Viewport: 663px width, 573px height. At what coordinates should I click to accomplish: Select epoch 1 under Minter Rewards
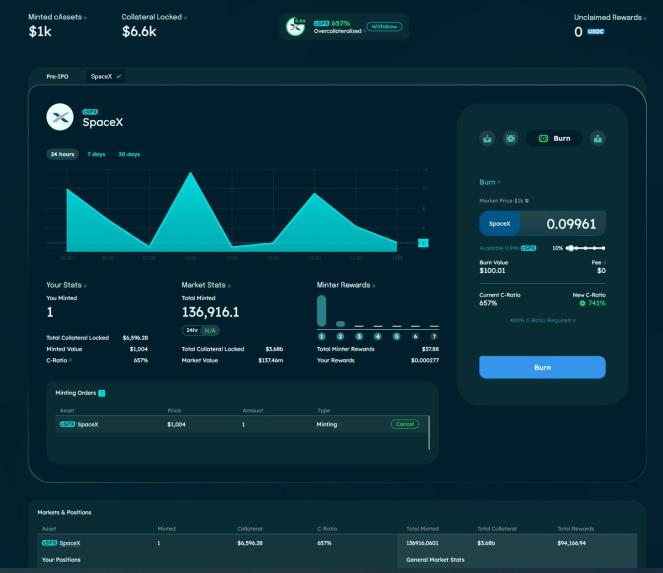pos(321,337)
